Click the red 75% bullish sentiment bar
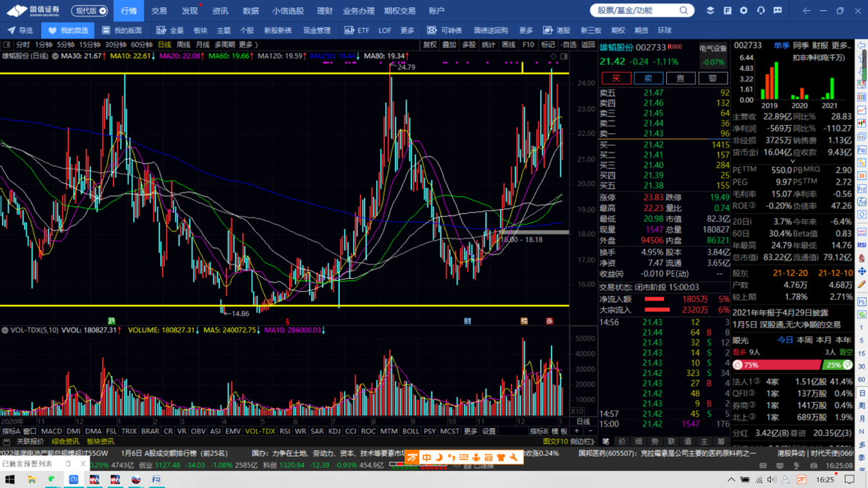Screen dimensions: 868x488 778,365
